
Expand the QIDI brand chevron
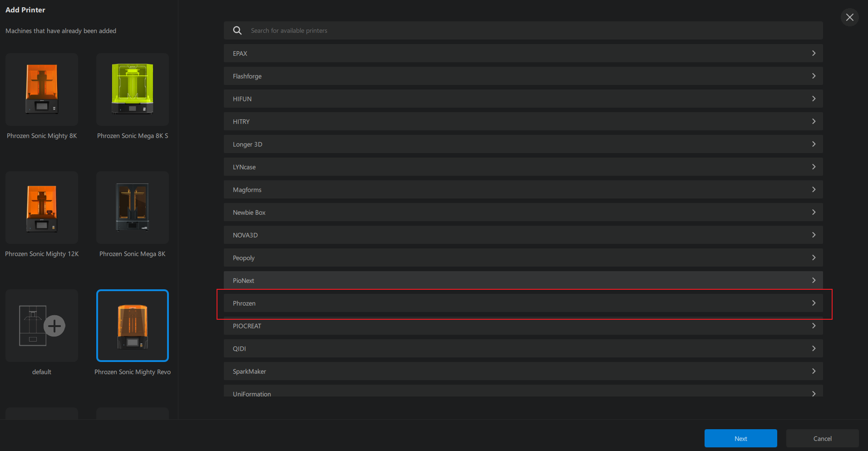814,348
